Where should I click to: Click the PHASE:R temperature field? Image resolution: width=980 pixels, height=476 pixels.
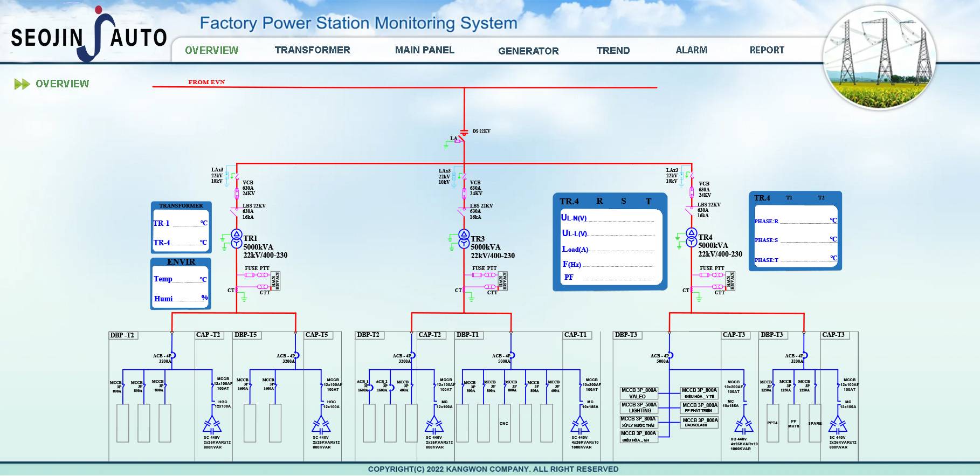coord(805,220)
